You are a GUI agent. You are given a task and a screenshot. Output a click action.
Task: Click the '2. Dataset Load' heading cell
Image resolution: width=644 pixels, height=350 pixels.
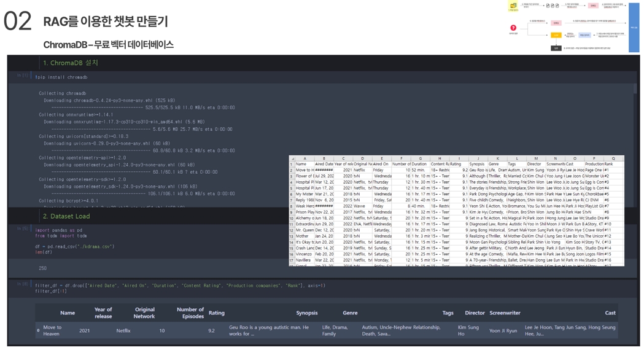pos(66,216)
